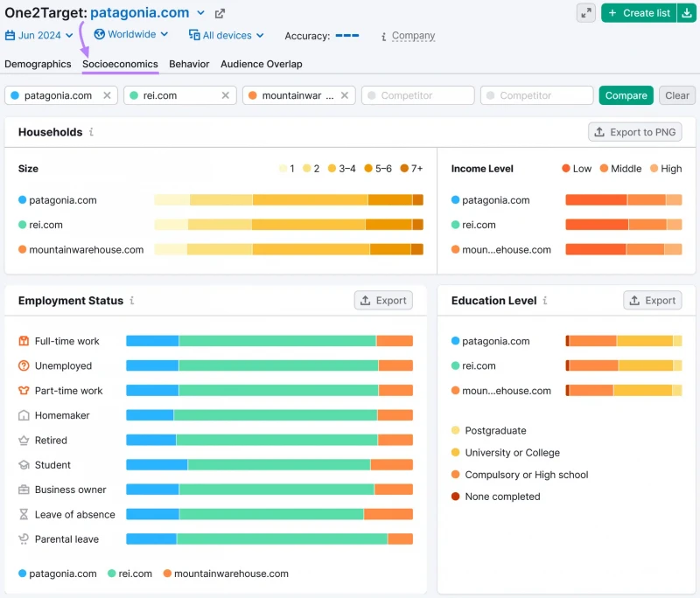Click the Retired crown icon
The height and width of the screenshot is (598, 700).
pos(24,441)
